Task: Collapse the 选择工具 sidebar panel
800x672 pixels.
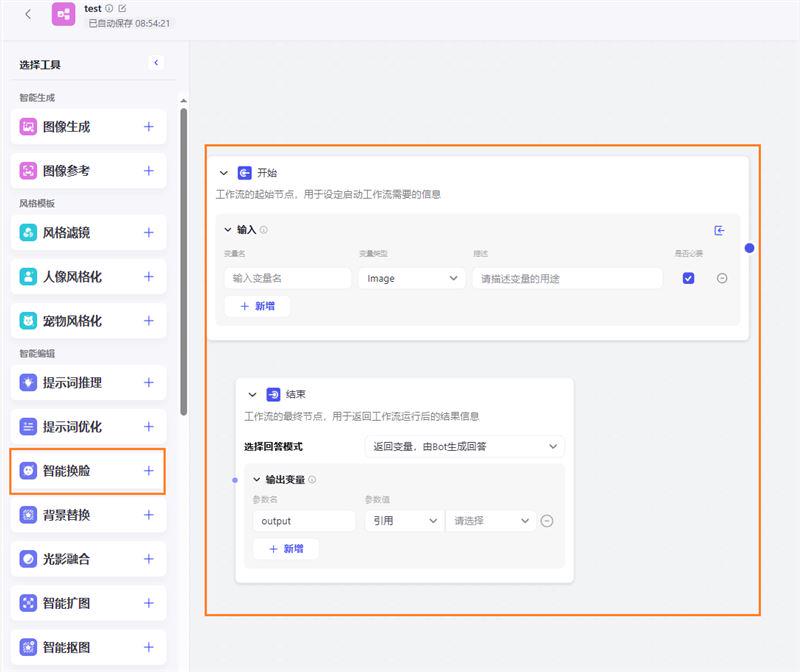Action: pos(156,63)
